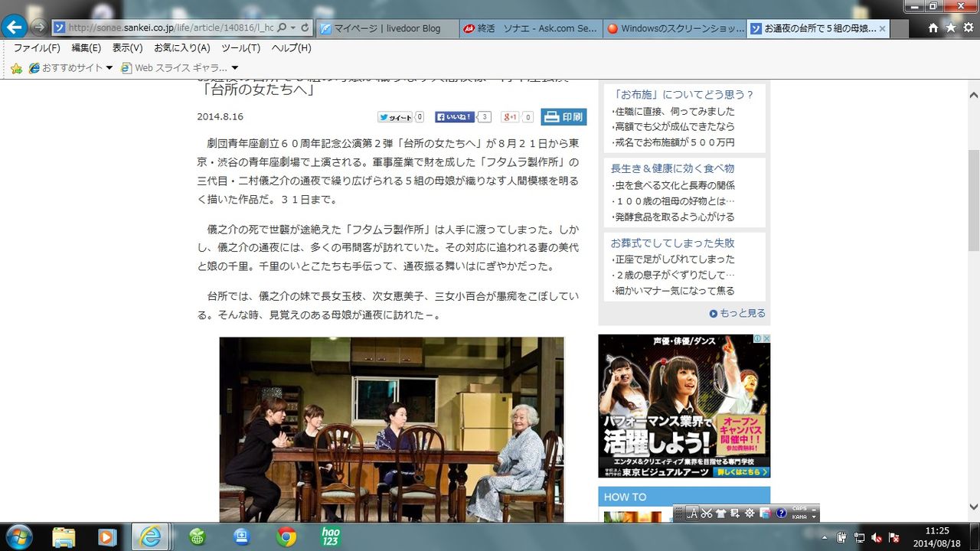Switch to 終活 ソナエ Ask.com tab
This screenshot has width=980, height=551.
tap(530, 28)
